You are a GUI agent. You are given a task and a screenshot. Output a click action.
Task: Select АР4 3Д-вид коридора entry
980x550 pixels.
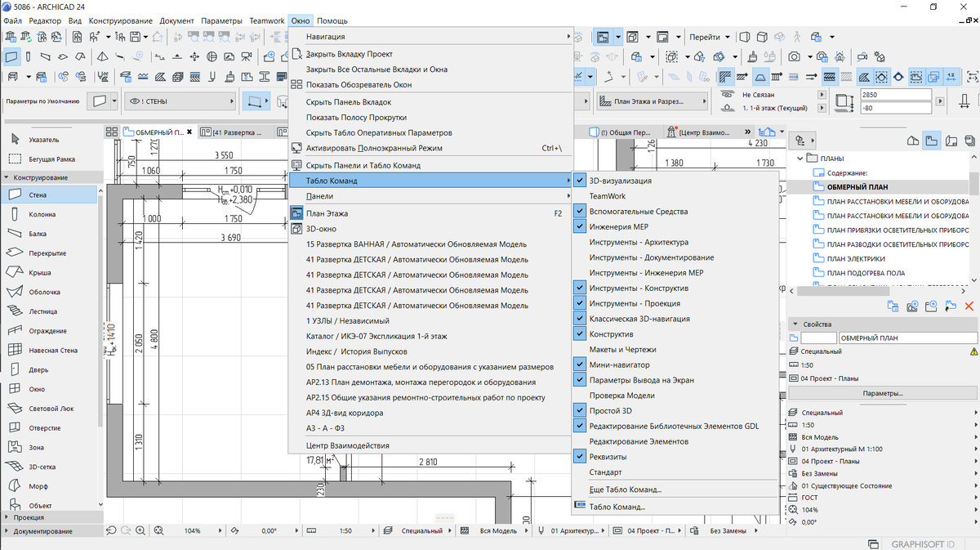431,413
